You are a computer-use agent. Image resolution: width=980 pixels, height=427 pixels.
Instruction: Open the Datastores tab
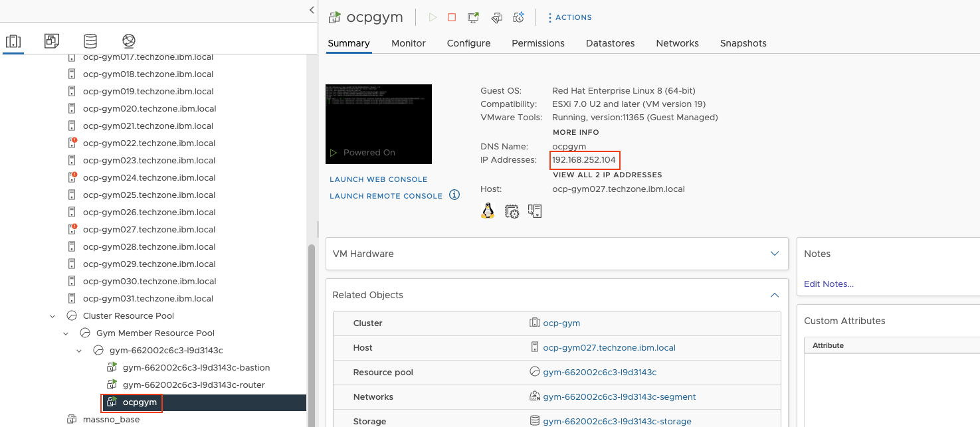[610, 43]
